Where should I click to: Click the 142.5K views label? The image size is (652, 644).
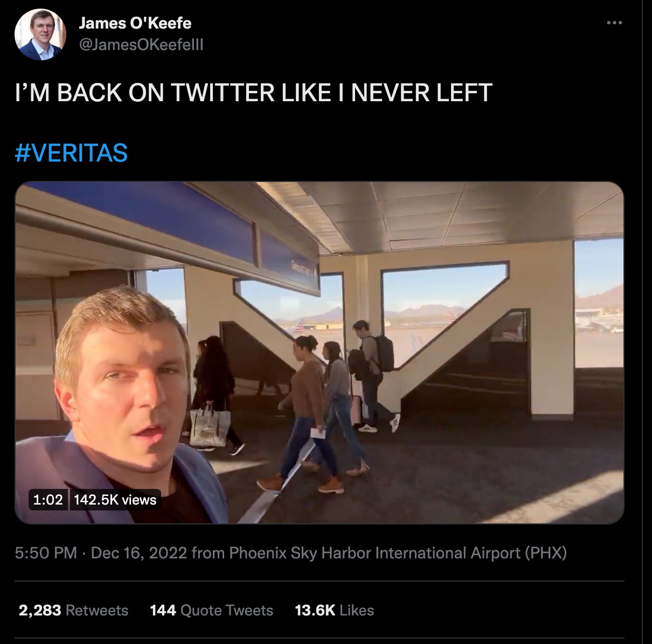point(115,500)
